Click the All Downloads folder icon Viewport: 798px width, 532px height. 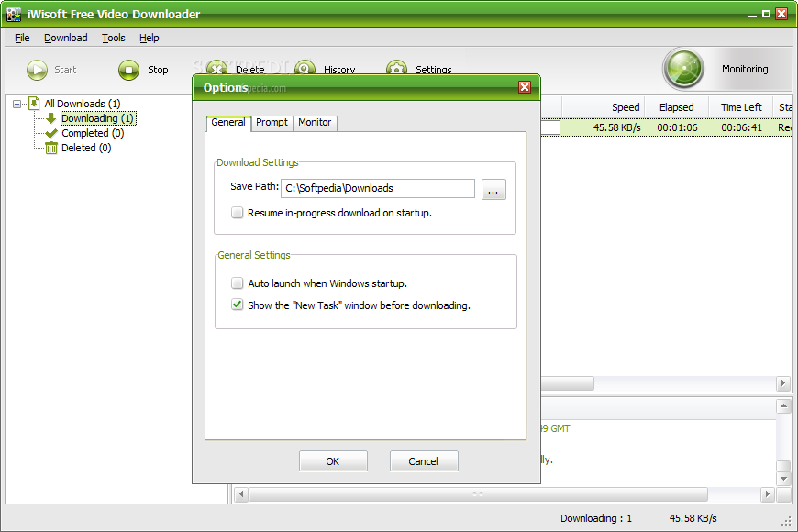tap(34, 104)
